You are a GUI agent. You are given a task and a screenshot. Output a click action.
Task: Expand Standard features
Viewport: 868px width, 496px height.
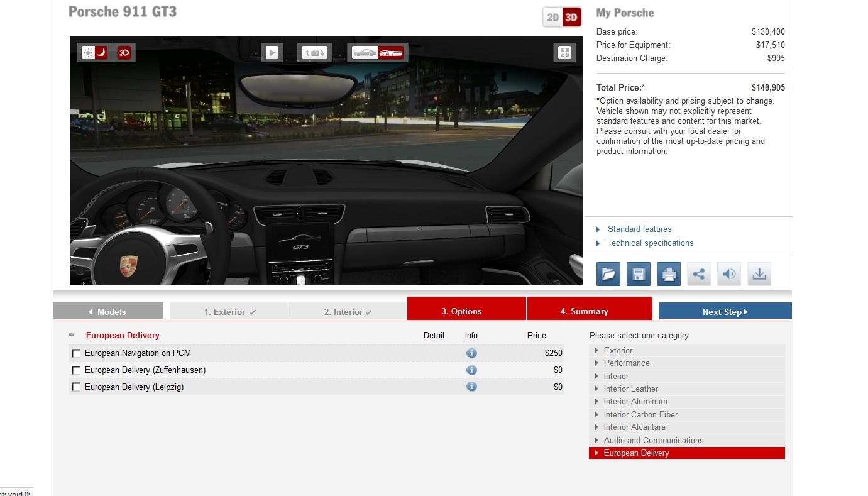click(639, 229)
